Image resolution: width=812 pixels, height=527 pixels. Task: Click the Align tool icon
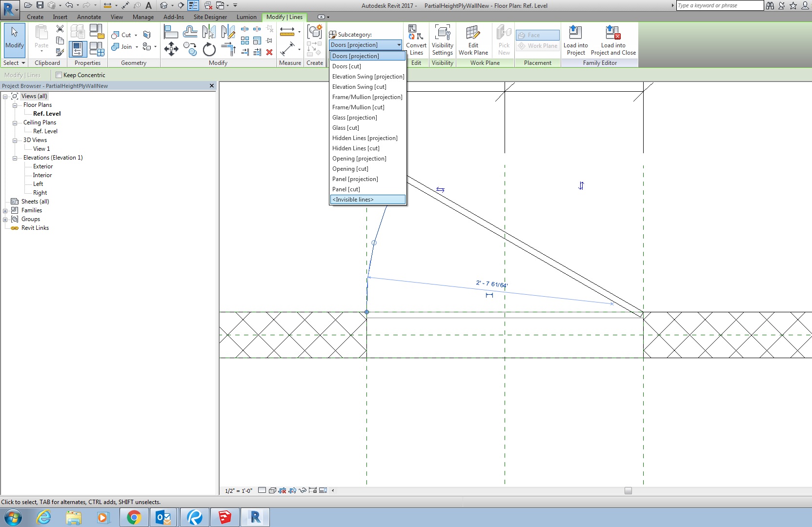coord(170,33)
